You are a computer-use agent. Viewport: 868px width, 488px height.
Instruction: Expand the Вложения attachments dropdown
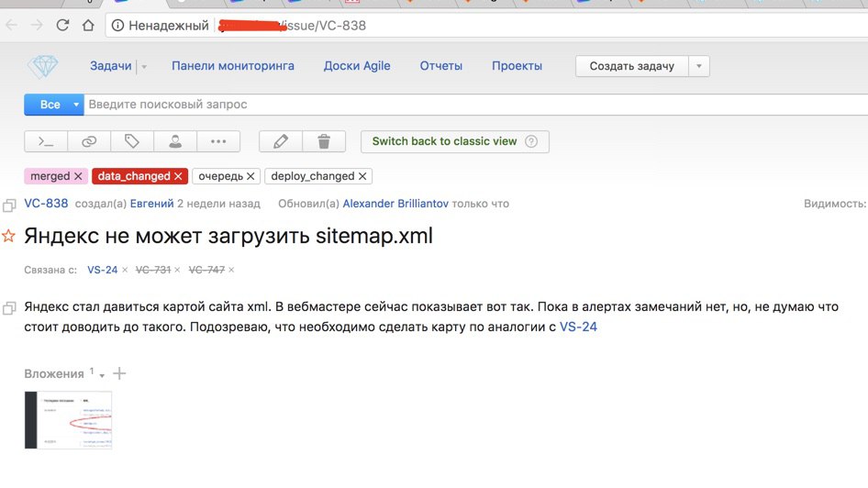(x=102, y=376)
